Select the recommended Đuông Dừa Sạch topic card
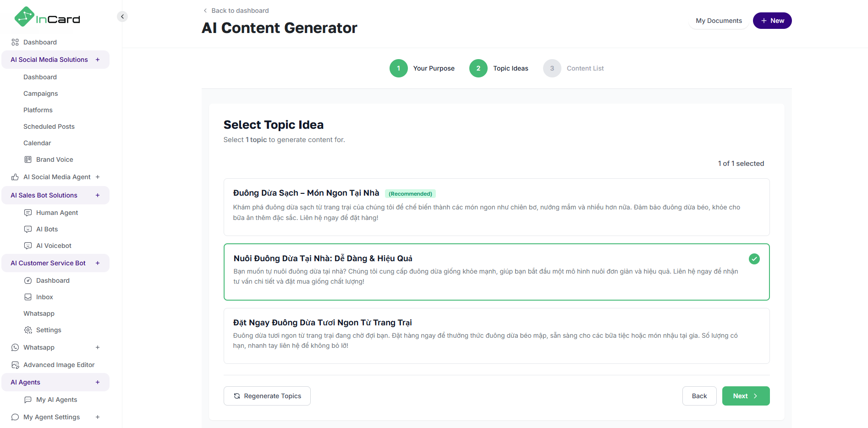 click(496, 207)
